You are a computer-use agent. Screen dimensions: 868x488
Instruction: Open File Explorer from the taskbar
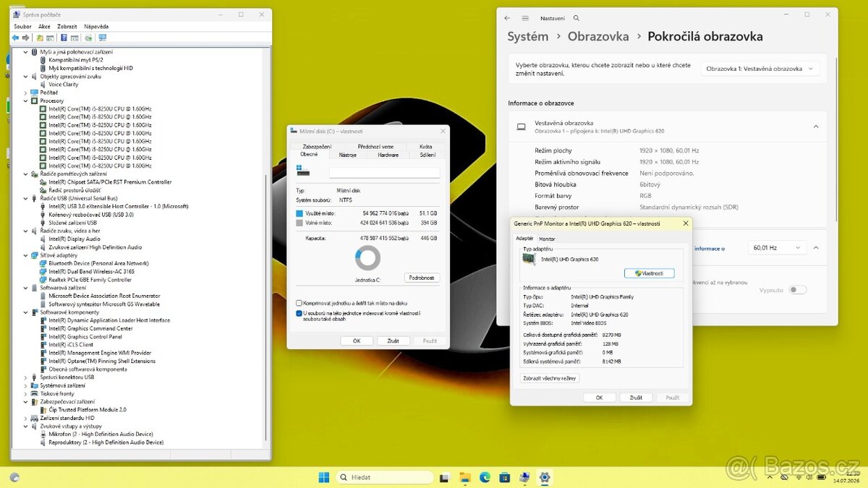click(x=464, y=477)
